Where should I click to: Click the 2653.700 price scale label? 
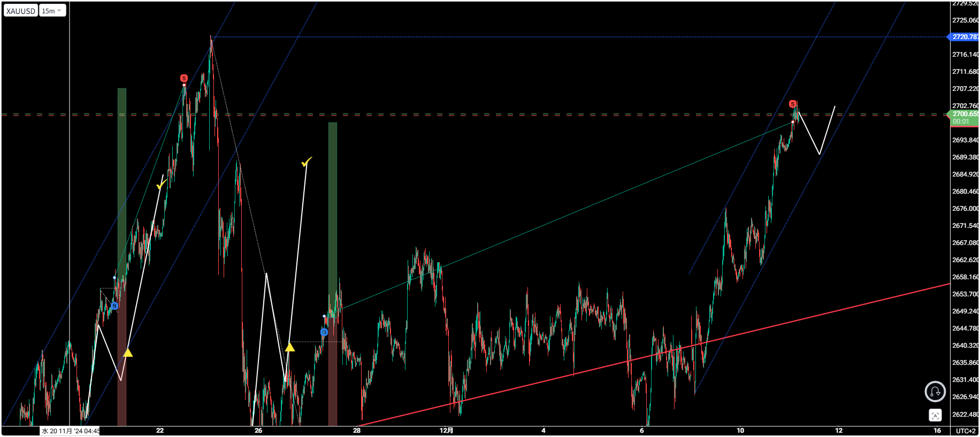tap(965, 294)
